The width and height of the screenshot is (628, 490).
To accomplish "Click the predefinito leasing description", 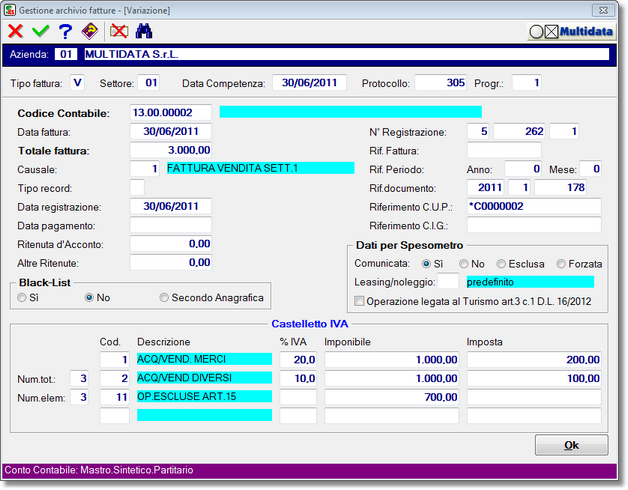I will pos(530,282).
